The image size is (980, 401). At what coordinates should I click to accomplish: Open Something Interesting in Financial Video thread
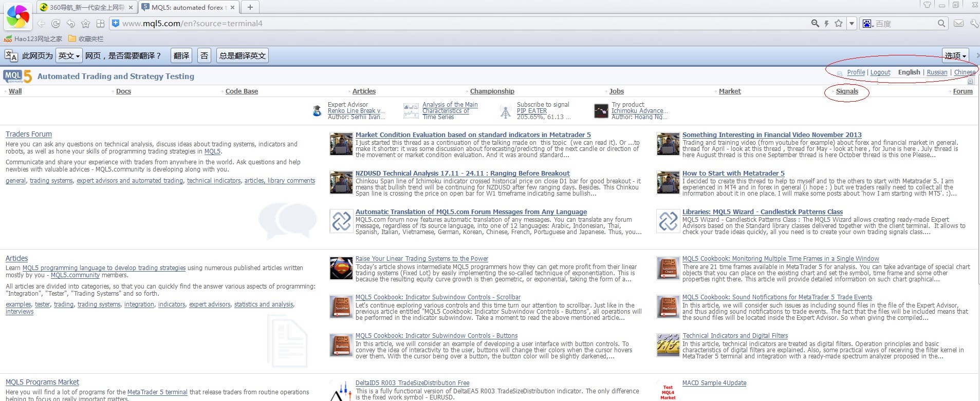coord(772,135)
